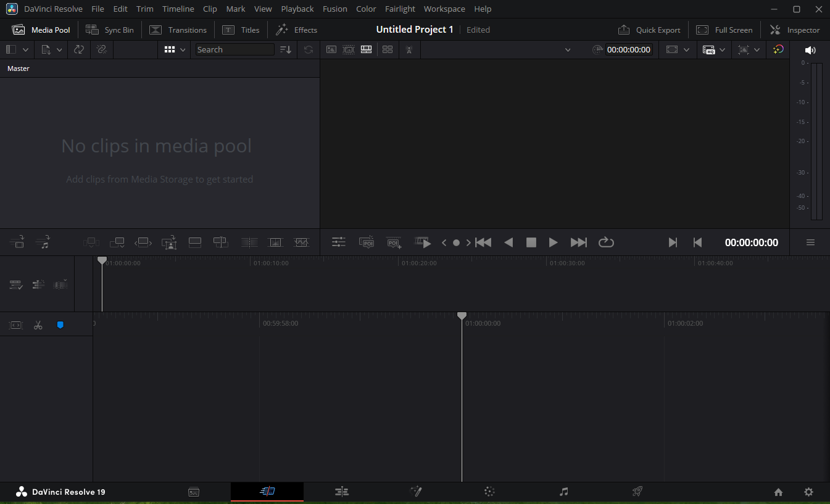Click the Sync Bin button
The height and width of the screenshot is (504, 830).
pyautogui.click(x=110, y=30)
